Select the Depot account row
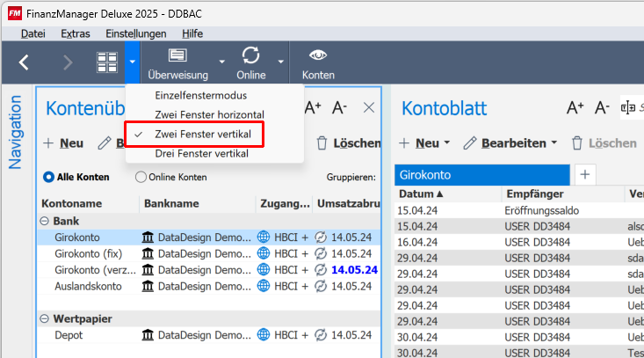Screen dimensions: 644x358 pos(209,335)
